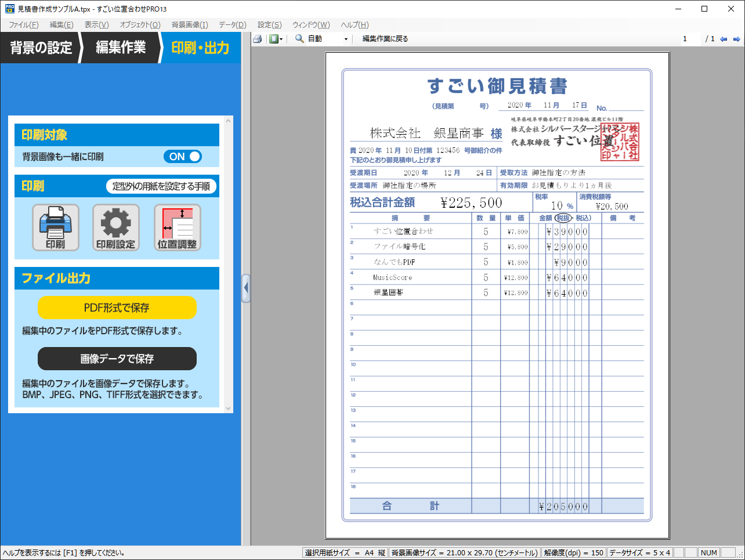Open the データ(D) menu
The height and width of the screenshot is (560, 745).
pos(233,24)
